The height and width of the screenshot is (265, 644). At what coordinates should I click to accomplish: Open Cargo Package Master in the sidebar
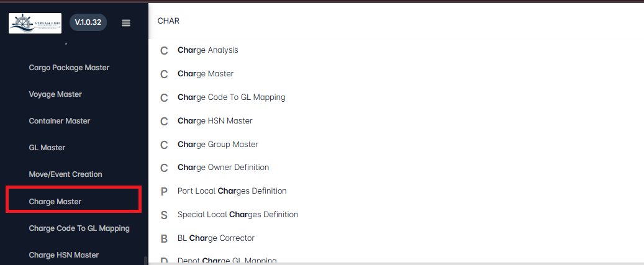point(69,67)
